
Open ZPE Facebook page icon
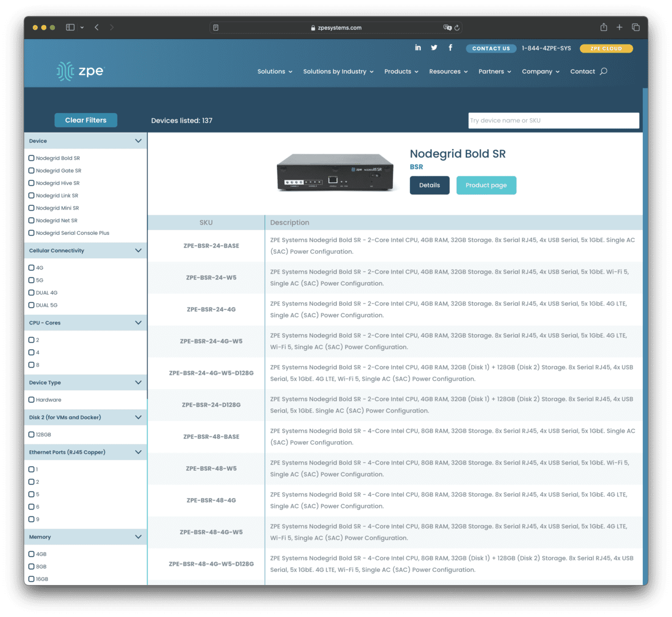450,48
